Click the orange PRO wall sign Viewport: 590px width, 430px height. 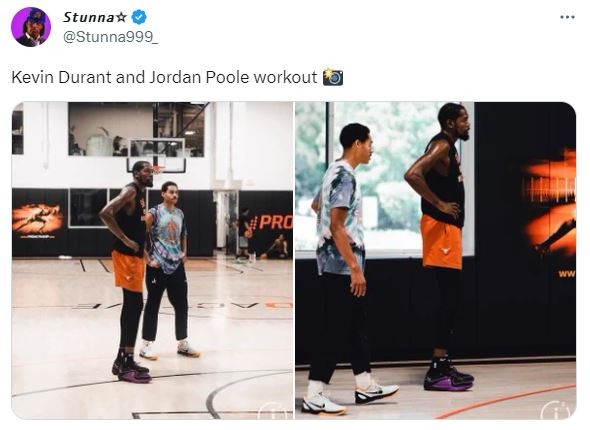click(x=272, y=223)
